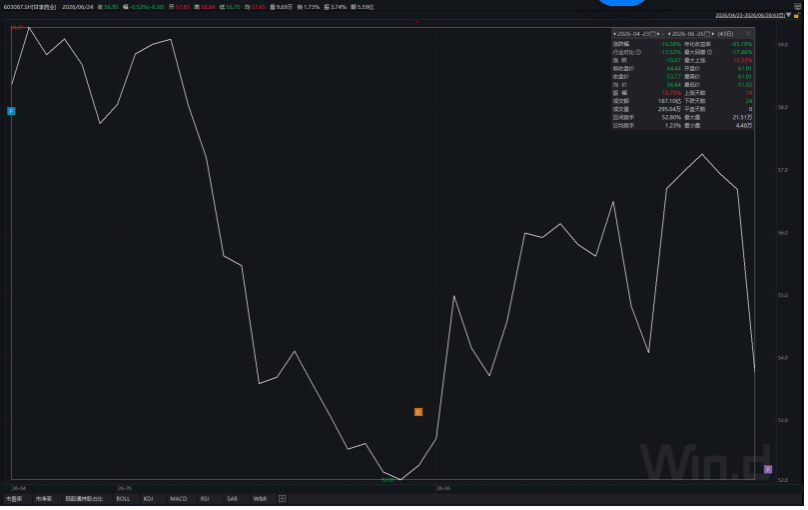Click the -65.10% annualized return value

click(742, 44)
